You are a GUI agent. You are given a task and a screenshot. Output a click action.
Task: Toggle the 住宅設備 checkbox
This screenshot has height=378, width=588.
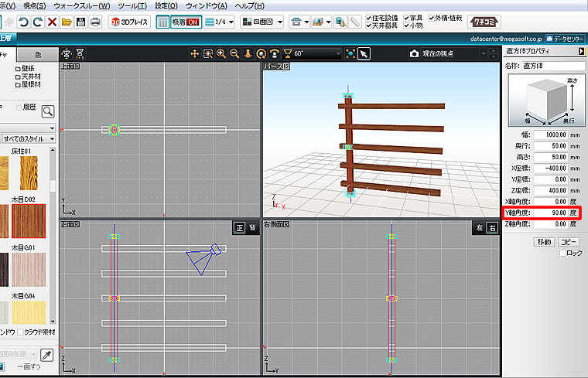pos(370,16)
